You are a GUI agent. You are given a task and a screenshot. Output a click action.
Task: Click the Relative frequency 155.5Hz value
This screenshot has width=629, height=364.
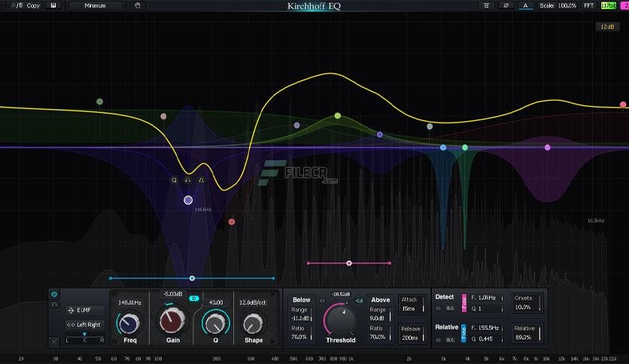[x=485, y=328]
